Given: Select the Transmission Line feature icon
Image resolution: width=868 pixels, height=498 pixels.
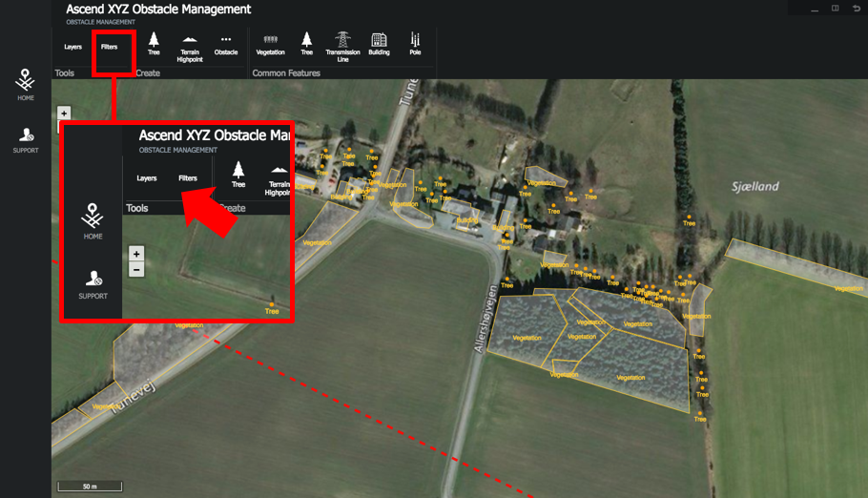Looking at the screenshot, I should 342,47.
